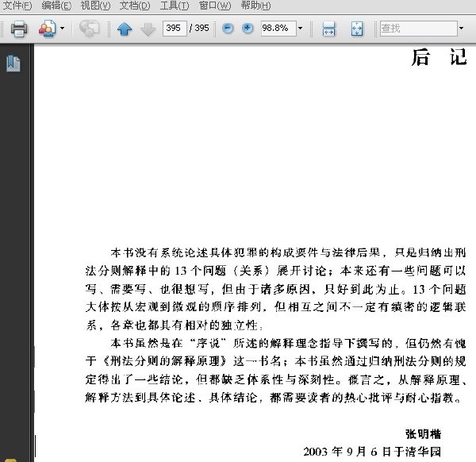
Task: Click the grayed-out review comment icon
Action: coord(89,29)
